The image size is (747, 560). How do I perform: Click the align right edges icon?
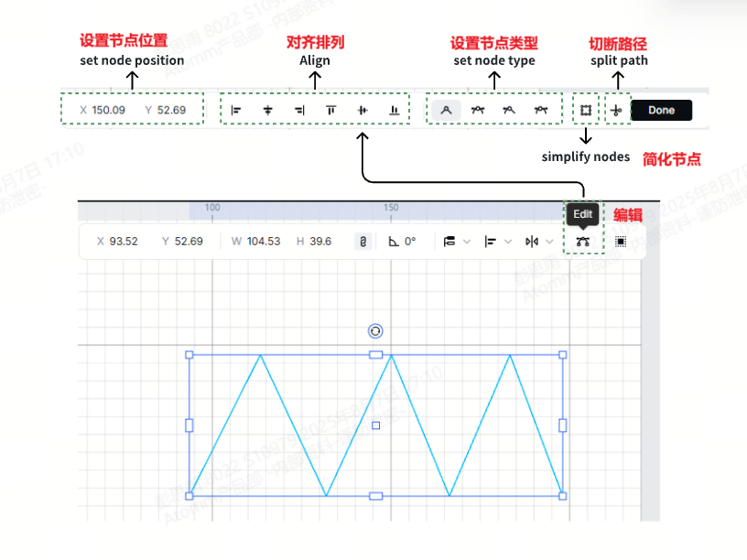click(x=299, y=110)
